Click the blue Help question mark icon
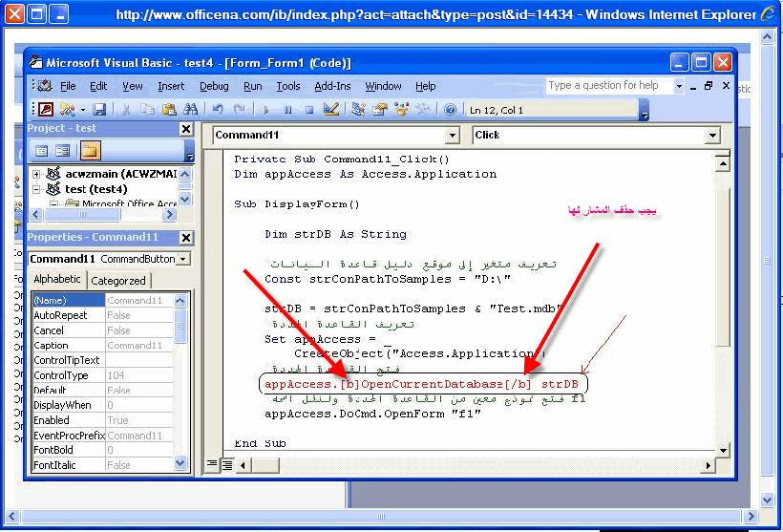The height and width of the screenshot is (532, 783). [450, 109]
